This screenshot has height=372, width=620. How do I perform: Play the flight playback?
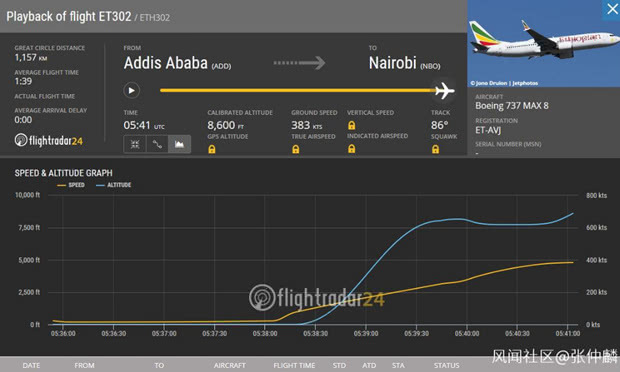tap(131, 91)
